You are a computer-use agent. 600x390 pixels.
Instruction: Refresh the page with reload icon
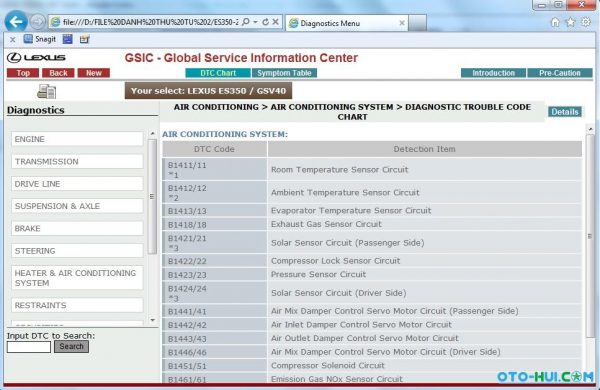265,22
